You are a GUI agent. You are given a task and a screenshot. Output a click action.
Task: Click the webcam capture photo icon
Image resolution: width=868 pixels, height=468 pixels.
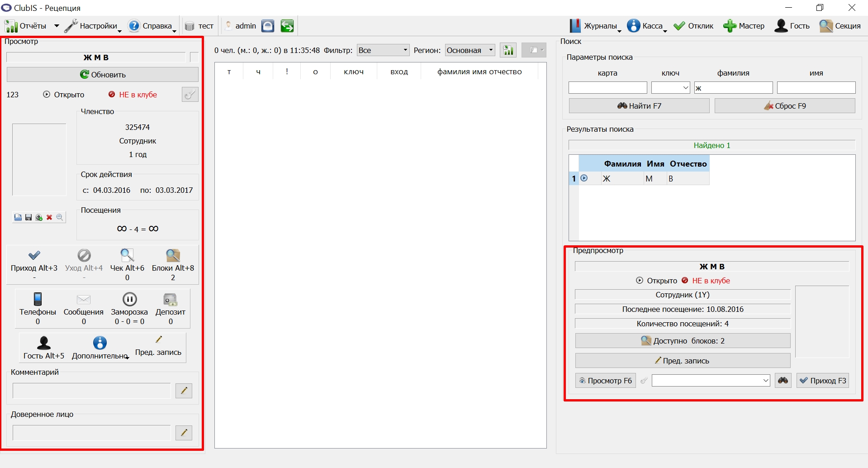(x=39, y=217)
